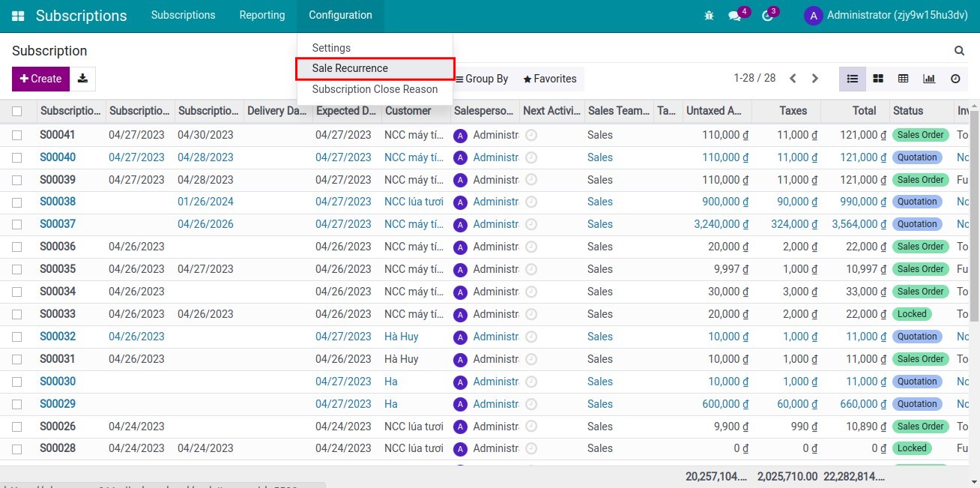Viewport: 980px width, 488px height.
Task: Switch to kanban view
Action: pos(878,79)
